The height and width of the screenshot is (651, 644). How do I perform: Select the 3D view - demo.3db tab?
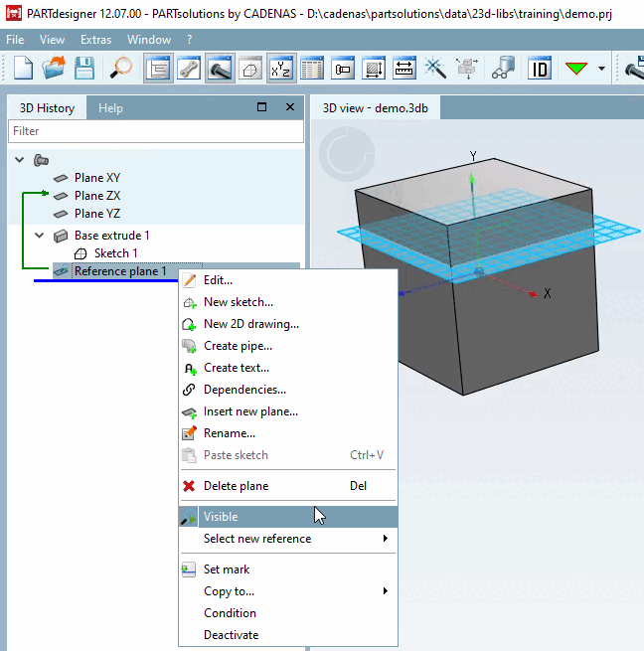pos(376,108)
